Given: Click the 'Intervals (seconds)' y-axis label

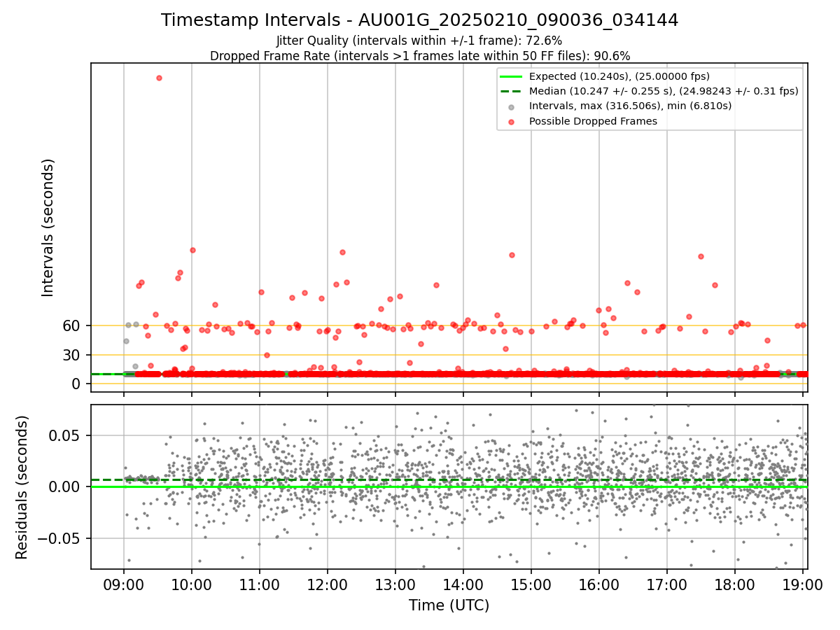Looking at the screenshot, I should pyautogui.click(x=48, y=227).
